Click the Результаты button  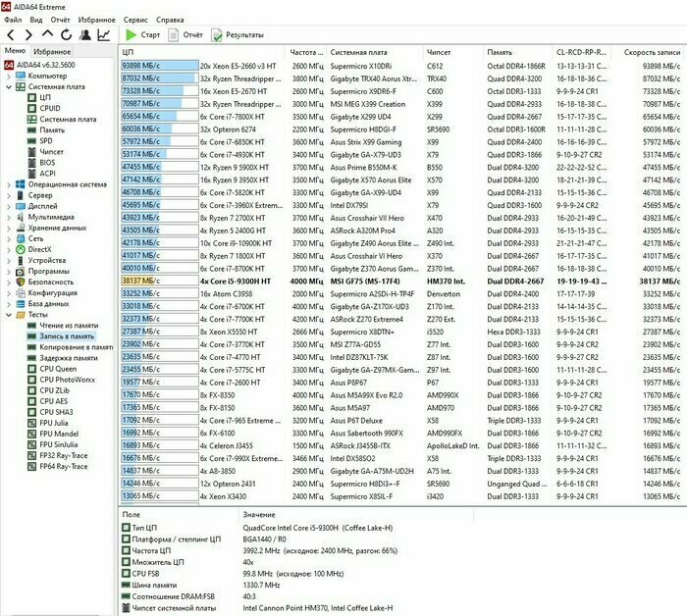[x=237, y=34]
